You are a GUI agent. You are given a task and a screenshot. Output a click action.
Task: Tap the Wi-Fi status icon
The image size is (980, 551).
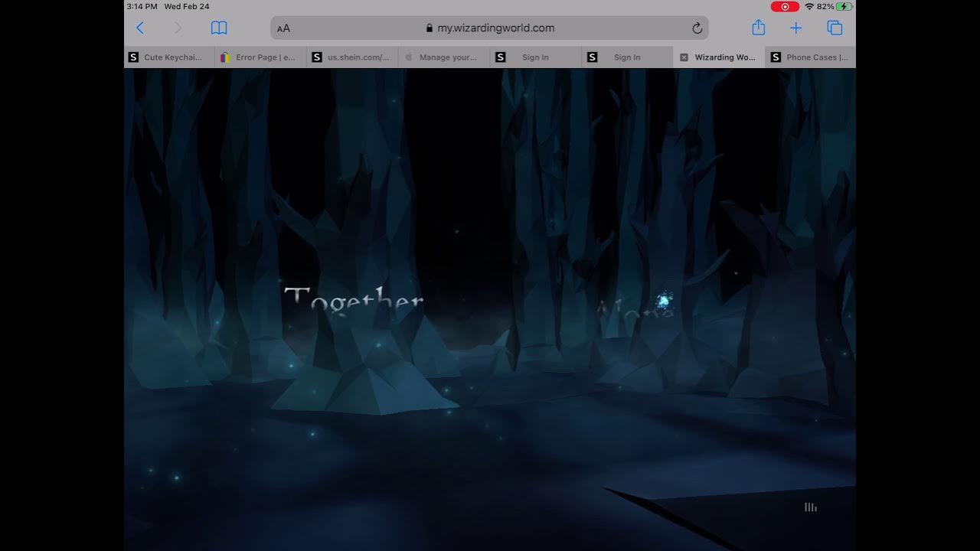coord(809,6)
